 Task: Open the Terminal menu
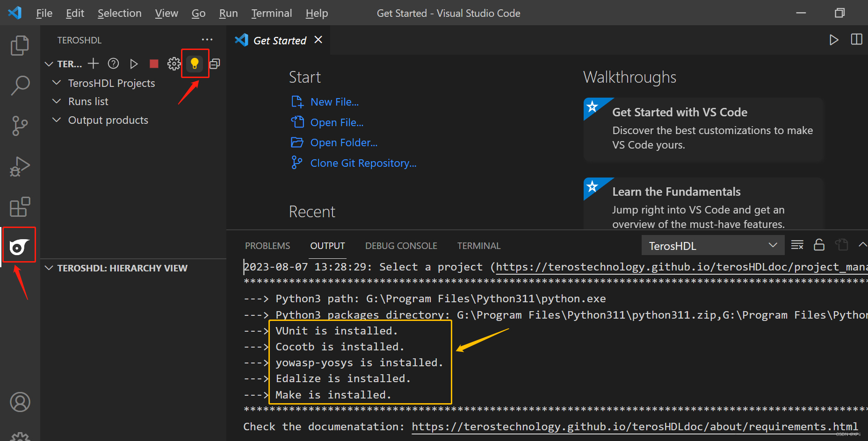tap(271, 13)
